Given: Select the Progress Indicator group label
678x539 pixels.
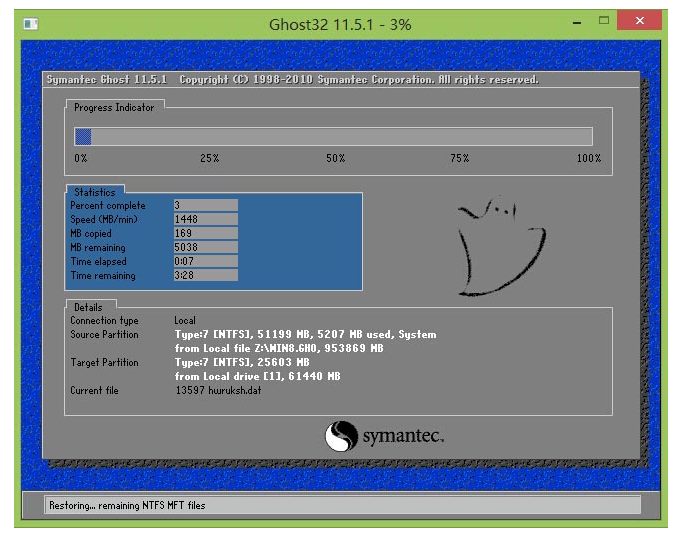Looking at the screenshot, I should [114, 108].
